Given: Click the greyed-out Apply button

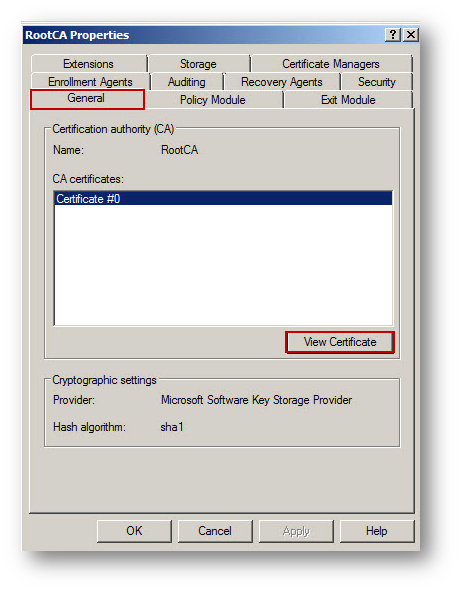Looking at the screenshot, I should (x=296, y=531).
